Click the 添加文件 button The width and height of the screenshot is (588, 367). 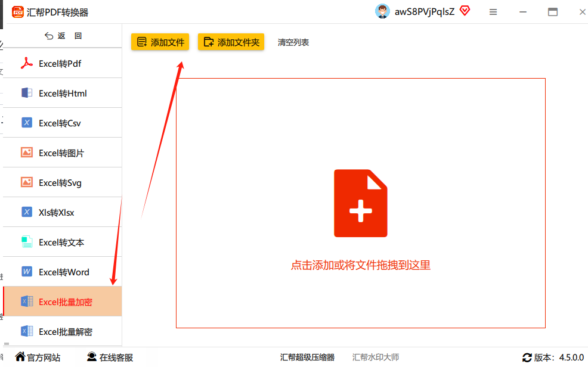160,42
